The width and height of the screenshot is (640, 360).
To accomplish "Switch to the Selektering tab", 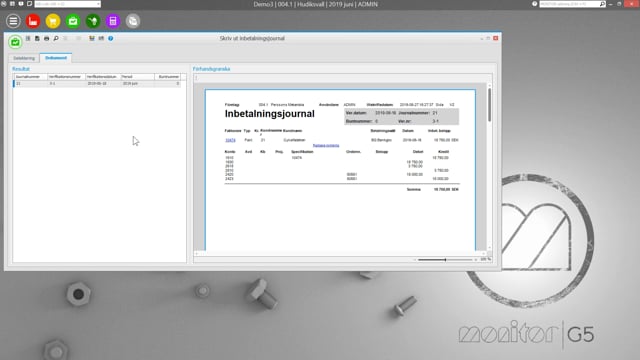I will (24, 58).
